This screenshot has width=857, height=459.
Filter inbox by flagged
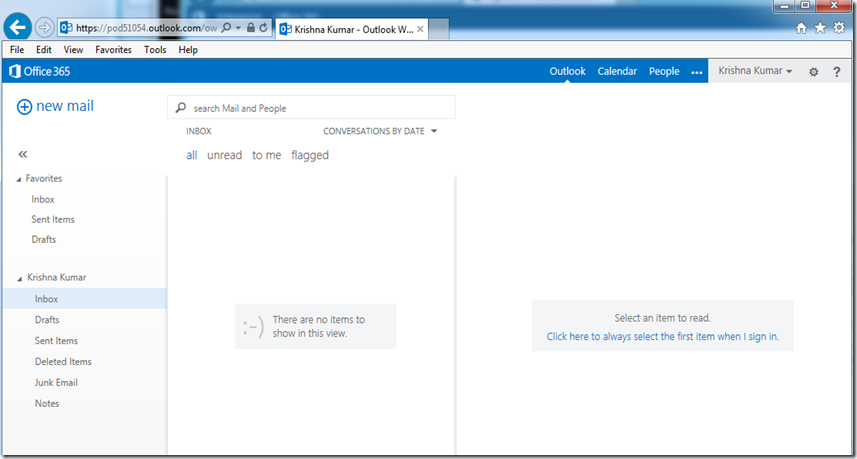point(310,155)
